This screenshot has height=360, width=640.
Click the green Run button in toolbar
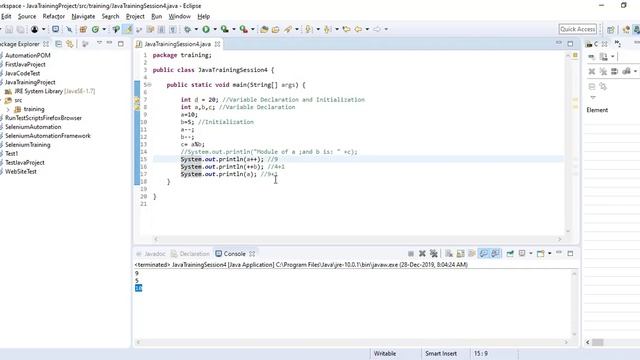point(206,29)
